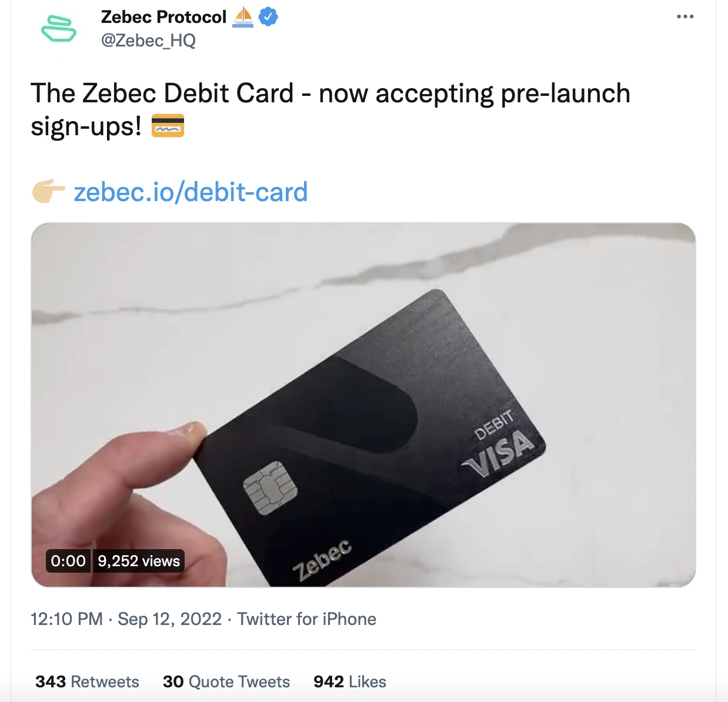This screenshot has width=728, height=702.
Task: Click the tweet text about pre-launch sign-ups
Action: pos(330,94)
